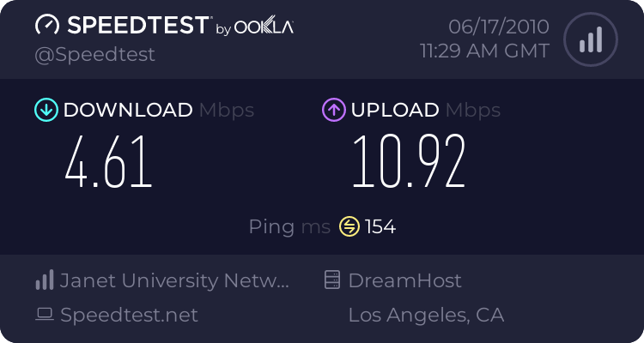This screenshot has height=343, width=644.
Task: Click the 06/17/2010 test date
Action: [499, 27]
